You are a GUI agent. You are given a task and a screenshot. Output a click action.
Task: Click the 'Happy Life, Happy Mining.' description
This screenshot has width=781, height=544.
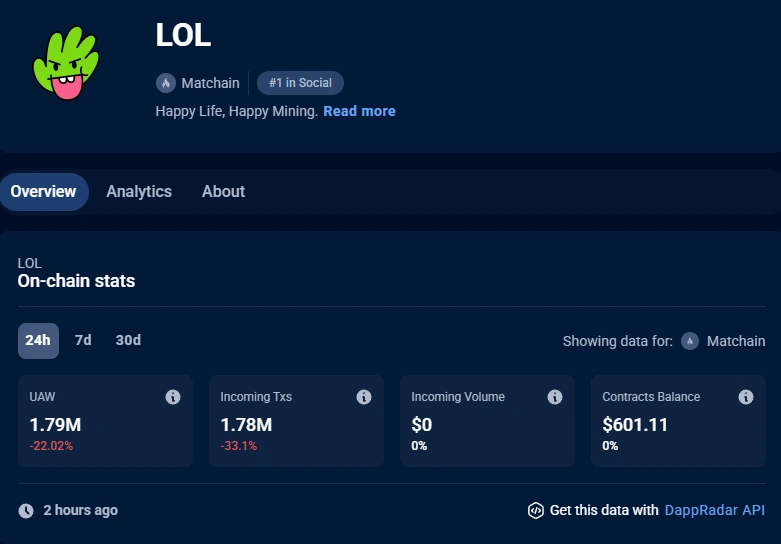(x=237, y=111)
